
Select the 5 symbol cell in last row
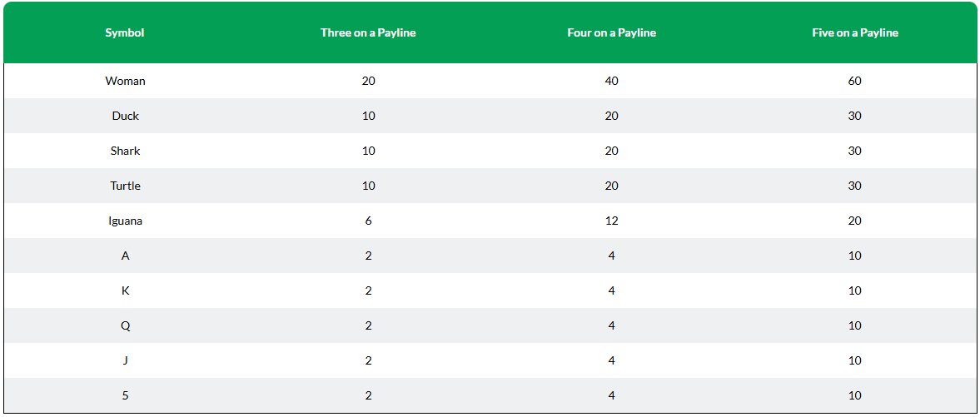125,395
